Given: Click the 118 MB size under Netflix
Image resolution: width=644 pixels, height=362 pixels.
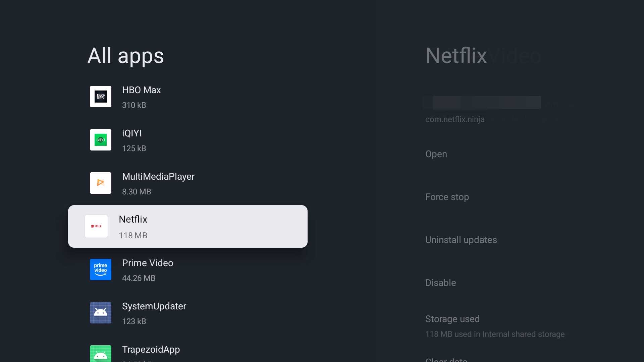Looking at the screenshot, I should tap(133, 236).
